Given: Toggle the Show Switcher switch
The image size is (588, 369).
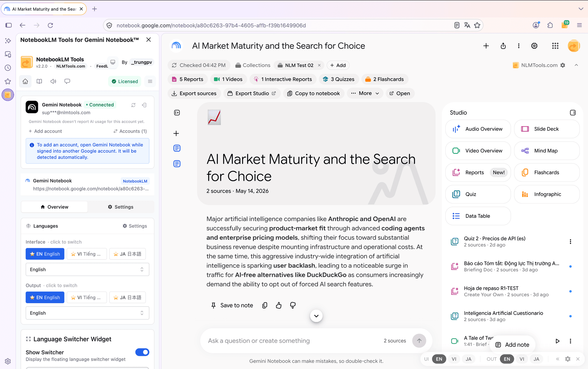Looking at the screenshot, I should pyautogui.click(x=142, y=352).
